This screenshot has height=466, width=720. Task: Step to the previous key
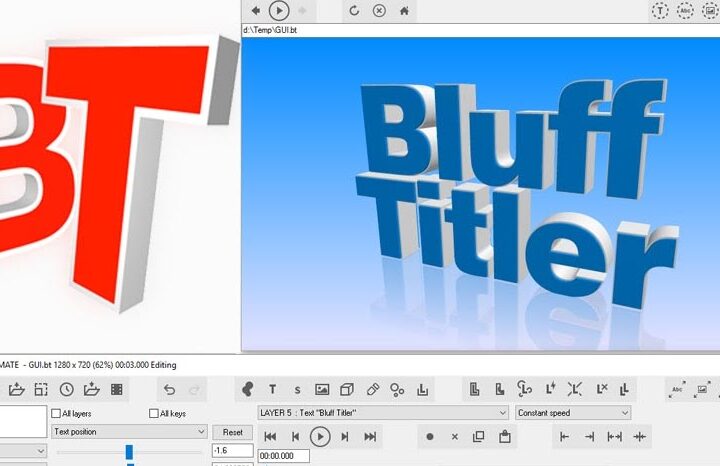coord(295,437)
